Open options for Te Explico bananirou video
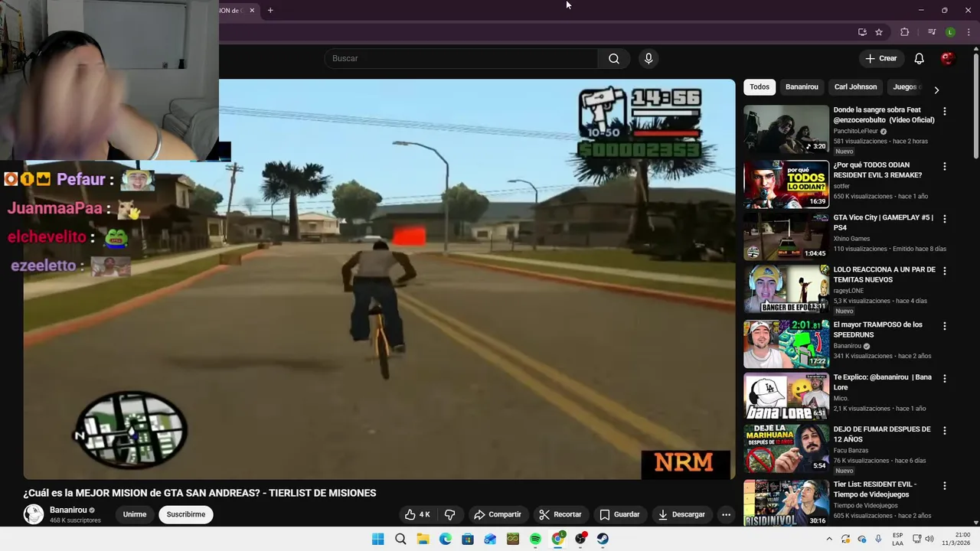This screenshot has height=551, width=980. (944, 378)
